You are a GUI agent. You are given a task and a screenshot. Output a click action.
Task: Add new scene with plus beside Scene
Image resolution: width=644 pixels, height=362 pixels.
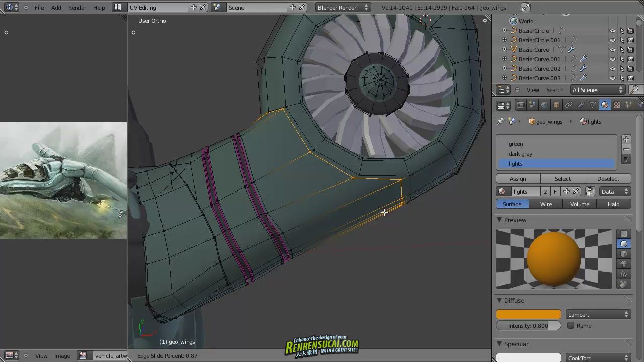coord(293,7)
